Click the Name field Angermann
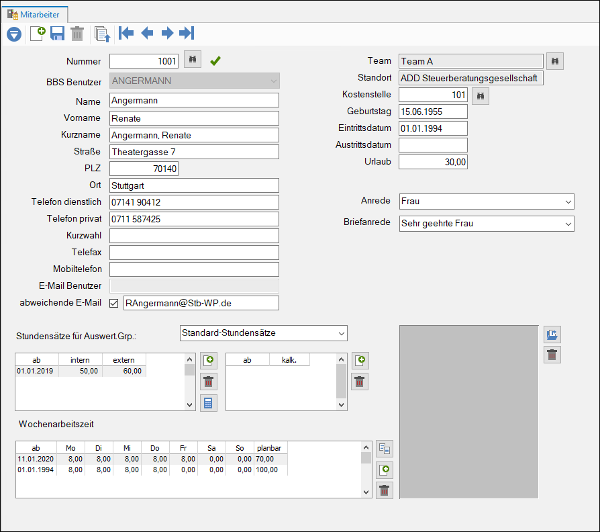The height and width of the screenshot is (532, 600). click(194, 101)
